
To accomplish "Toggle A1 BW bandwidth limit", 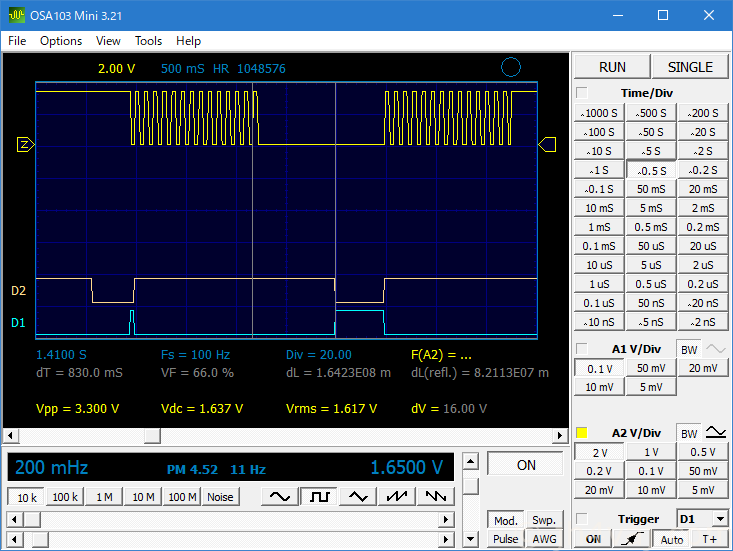I will (689, 350).
